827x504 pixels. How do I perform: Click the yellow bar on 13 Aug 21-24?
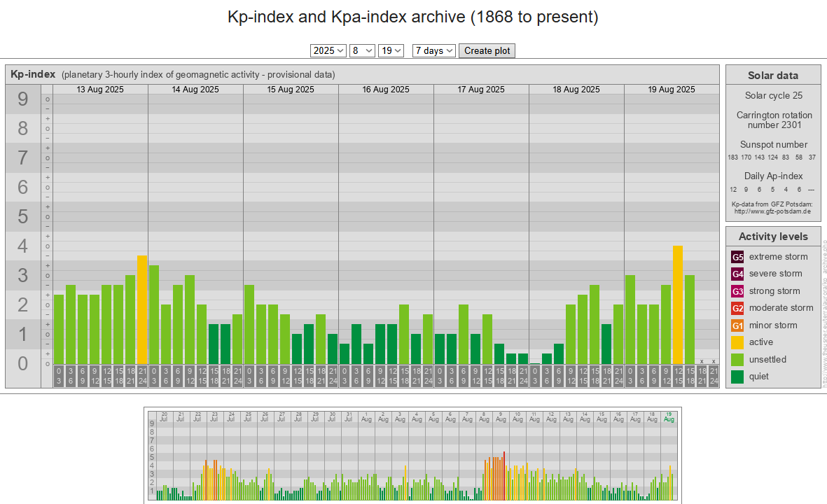[142, 310]
